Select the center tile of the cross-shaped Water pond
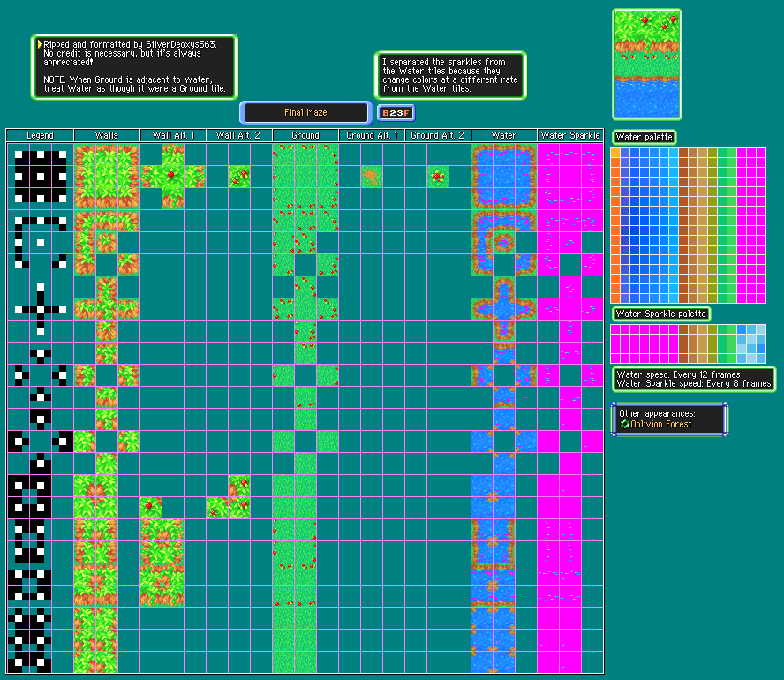 (504, 309)
